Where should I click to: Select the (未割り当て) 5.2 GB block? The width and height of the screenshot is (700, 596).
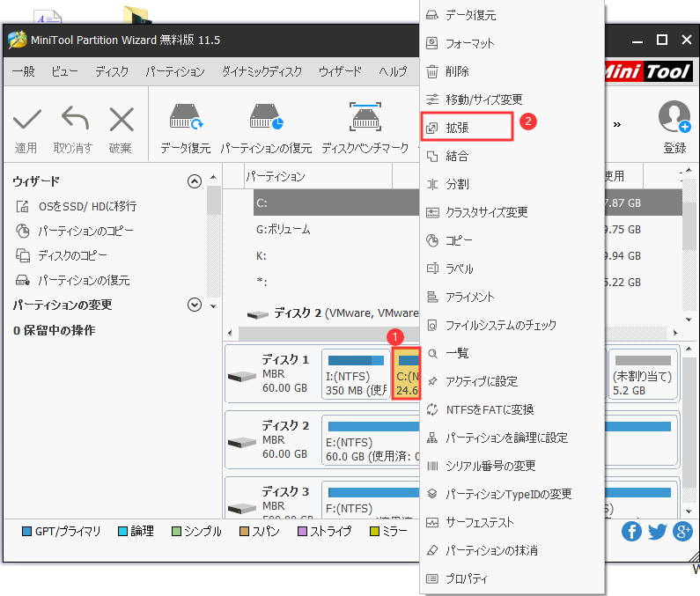pos(643,374)
